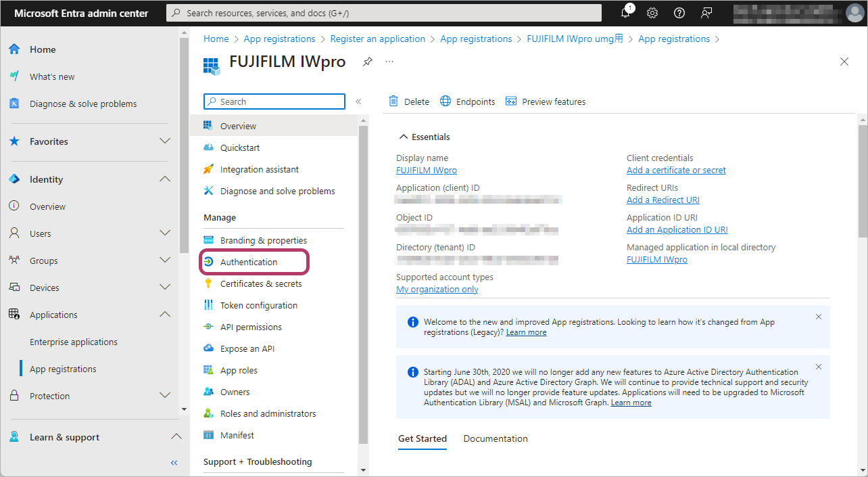Dismiss the ADAL deprecation notice
This screenshot has width=868, height=477.
point(819,367)
